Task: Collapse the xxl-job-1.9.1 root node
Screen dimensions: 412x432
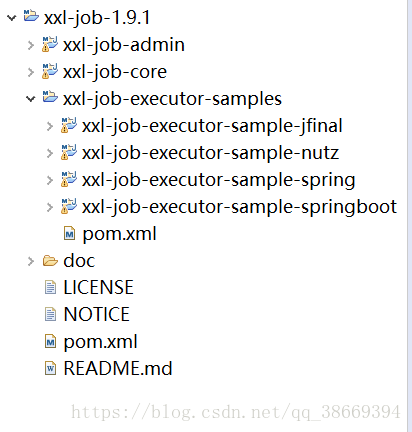Action: pyautogui.click(x=12, y=17)
